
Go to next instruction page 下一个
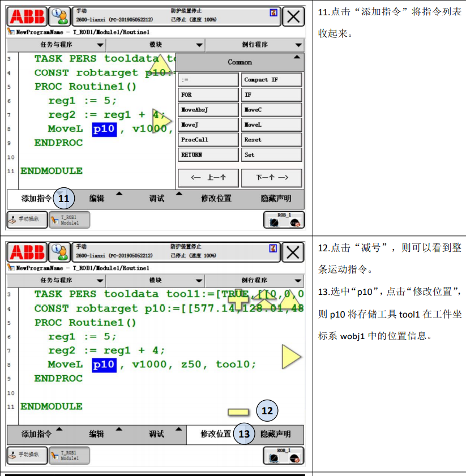point(272,178)
